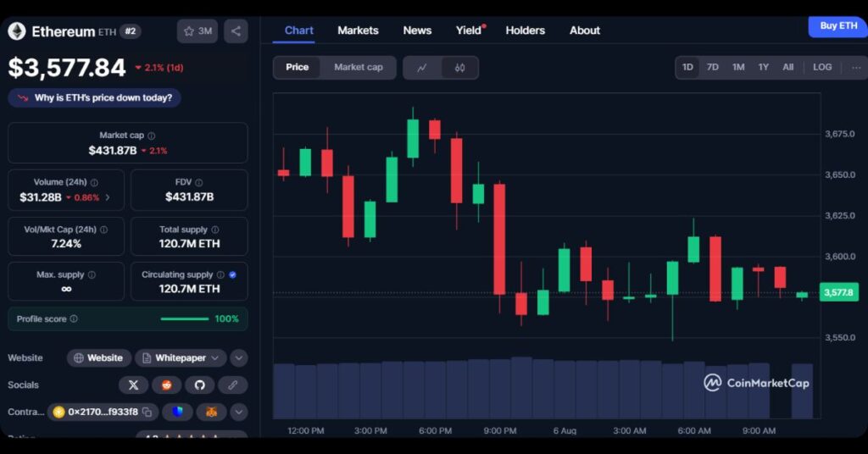
Task: Click the $431.87B market cap value
Action: pos(113,151)
